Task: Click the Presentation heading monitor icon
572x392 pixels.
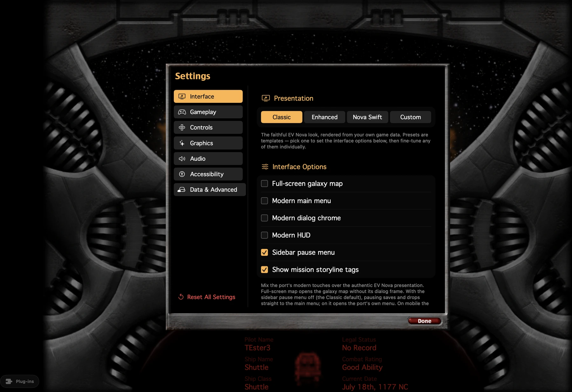Action: click(x=266, y=98)
